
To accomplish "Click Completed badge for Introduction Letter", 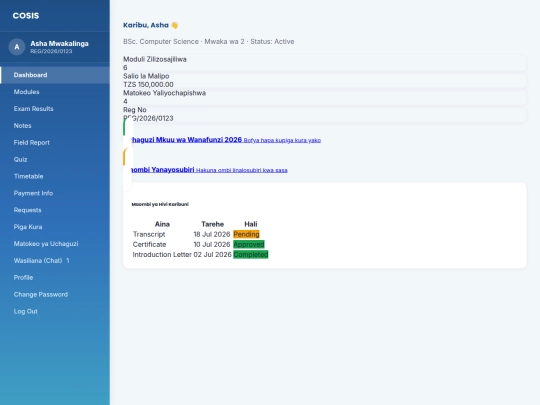I will coord(251,255).
